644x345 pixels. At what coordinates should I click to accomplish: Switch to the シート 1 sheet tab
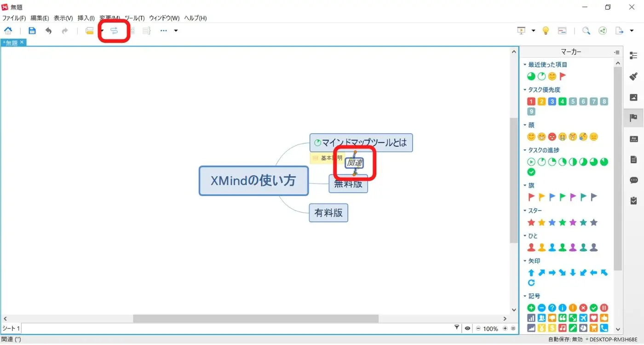pyautogui.click(x=11, y=328)
